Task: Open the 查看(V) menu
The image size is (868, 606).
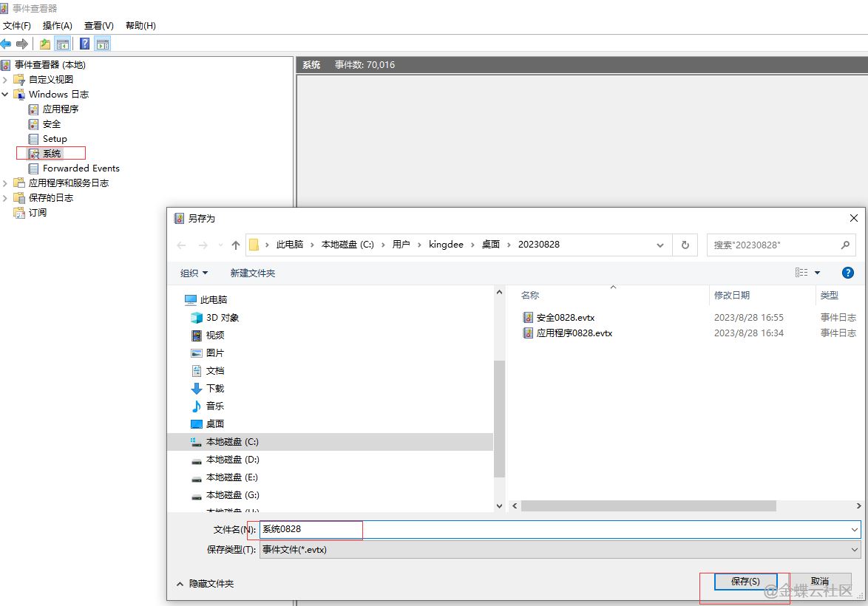Action: (x=98, y=25)
